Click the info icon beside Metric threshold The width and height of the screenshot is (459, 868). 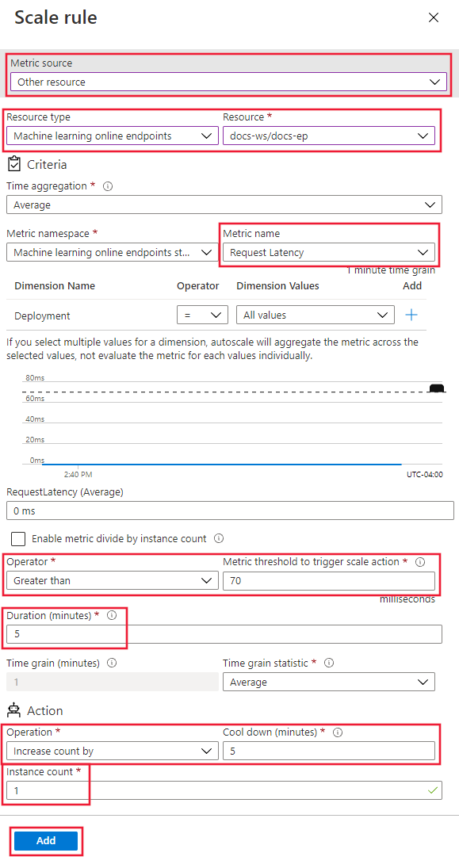click(x=419, y=562)
